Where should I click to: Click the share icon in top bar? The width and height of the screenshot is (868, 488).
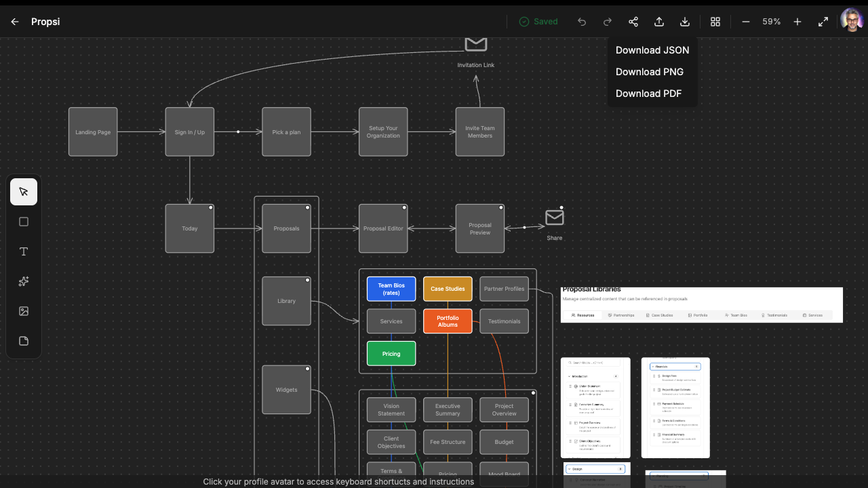coord(633,22)
